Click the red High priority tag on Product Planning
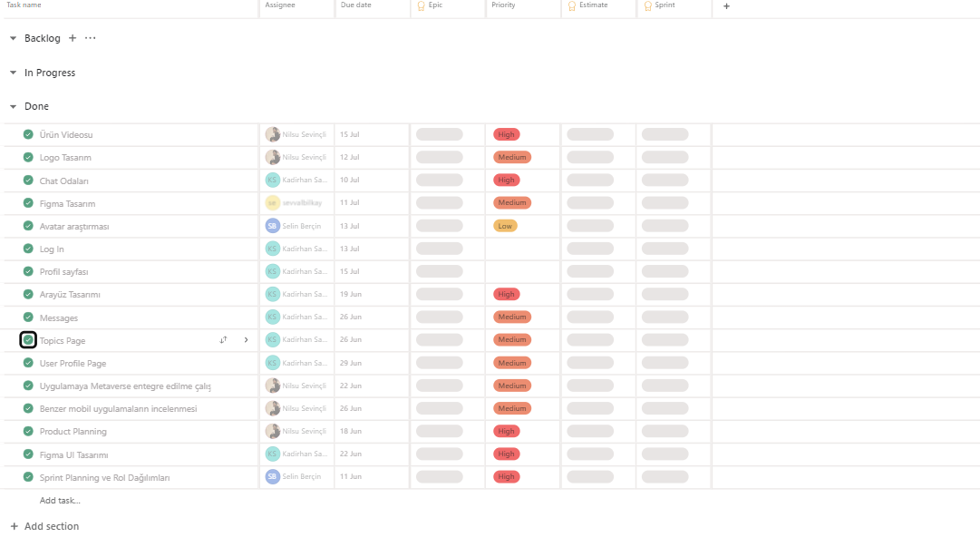Screen dimensions: 980x547 click(x=506, y=431)
